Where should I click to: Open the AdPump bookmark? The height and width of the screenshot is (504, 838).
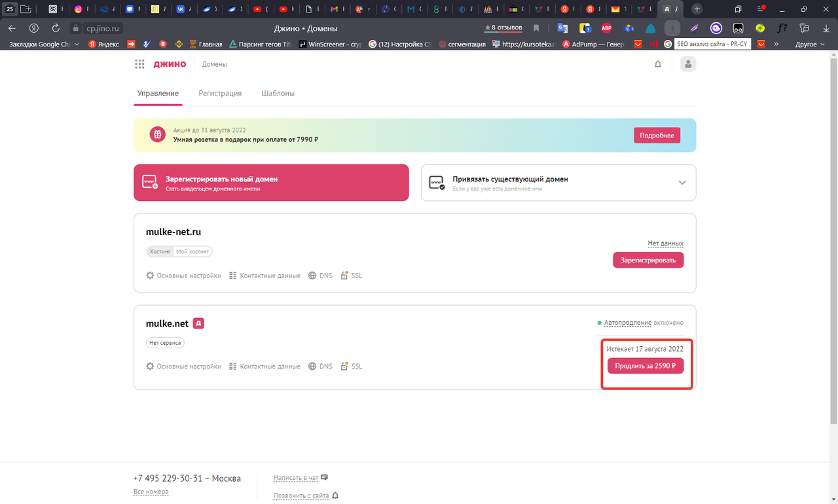[x=594, y=45]
